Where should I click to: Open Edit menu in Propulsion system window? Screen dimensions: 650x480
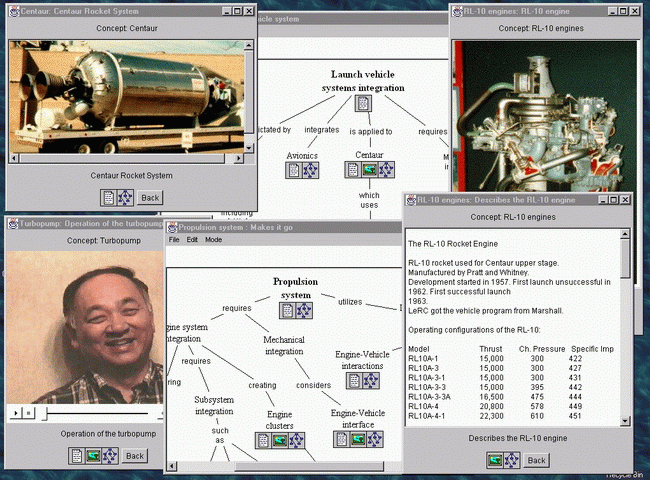tap(192, 240)
